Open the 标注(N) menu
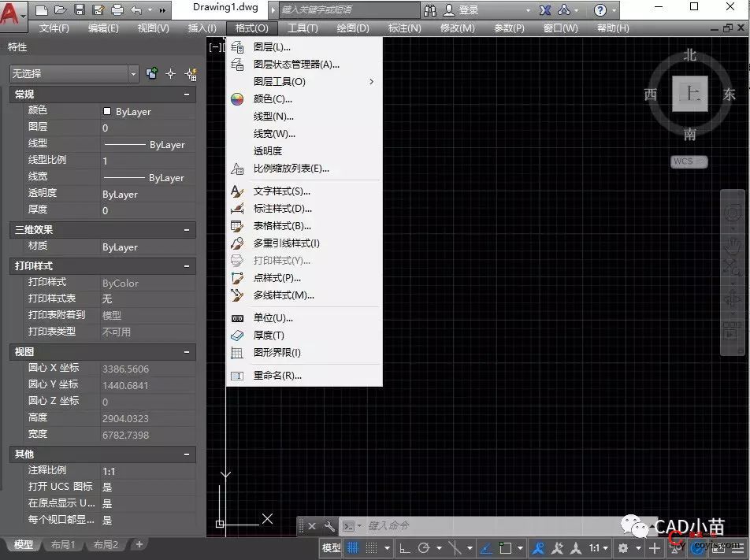750x560 pixels. click(x=405, y=28)
